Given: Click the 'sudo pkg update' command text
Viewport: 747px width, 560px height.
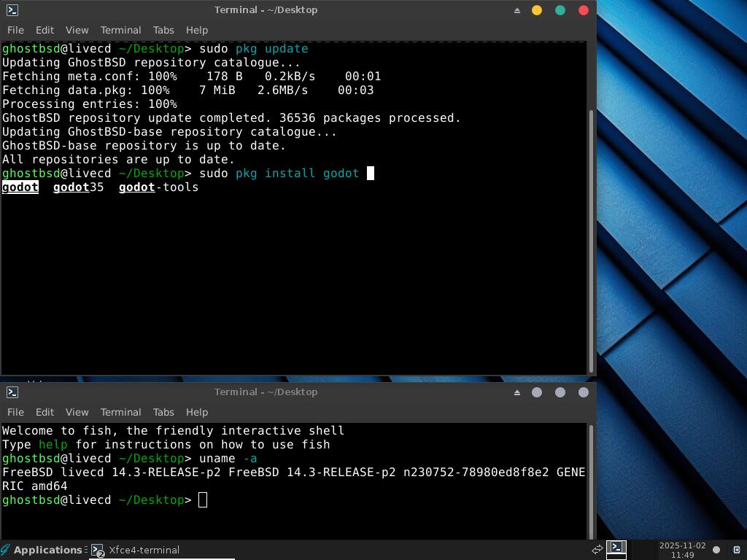Looking at the screenshot, I should click(x=253, y=49).
